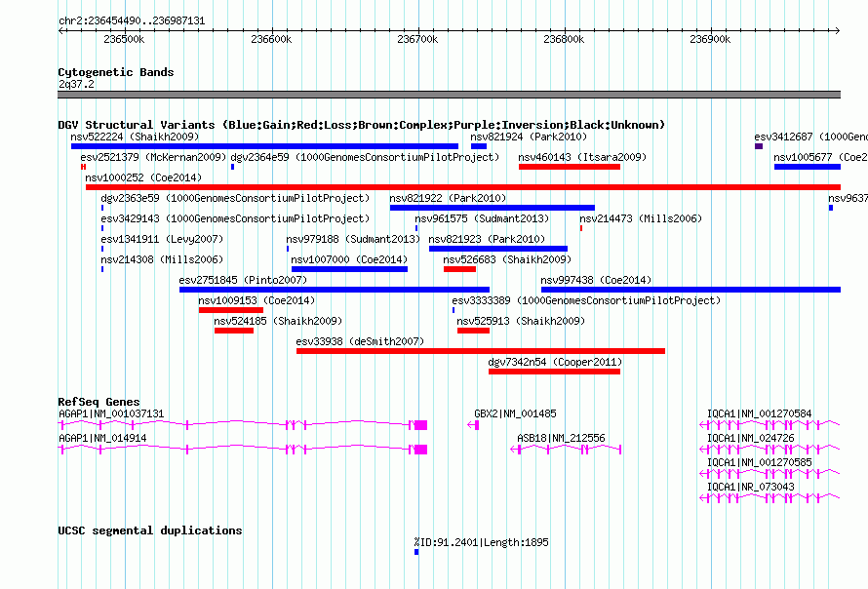The image size is (868, 589).
Task: Click the esv3429143 variant label
Action: (x=235, y=218)
